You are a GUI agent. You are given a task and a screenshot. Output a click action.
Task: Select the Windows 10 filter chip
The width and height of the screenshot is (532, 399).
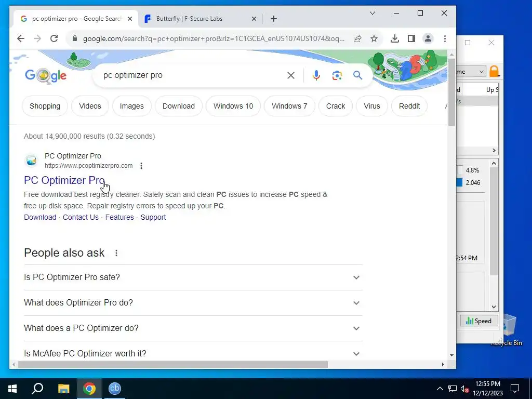point(233,106)
